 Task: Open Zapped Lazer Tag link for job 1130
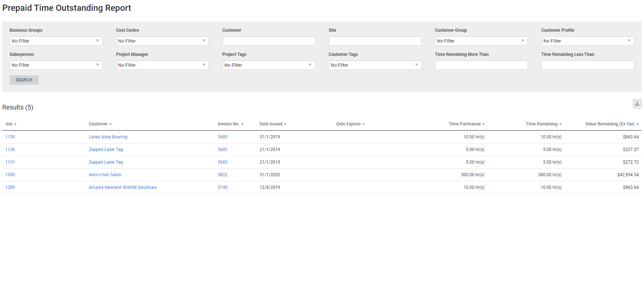[106, 150]
